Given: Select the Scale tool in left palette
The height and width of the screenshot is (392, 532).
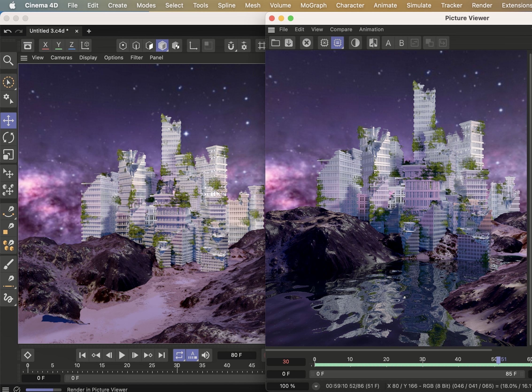Looking at the screenshot, I should pos(8,155).
